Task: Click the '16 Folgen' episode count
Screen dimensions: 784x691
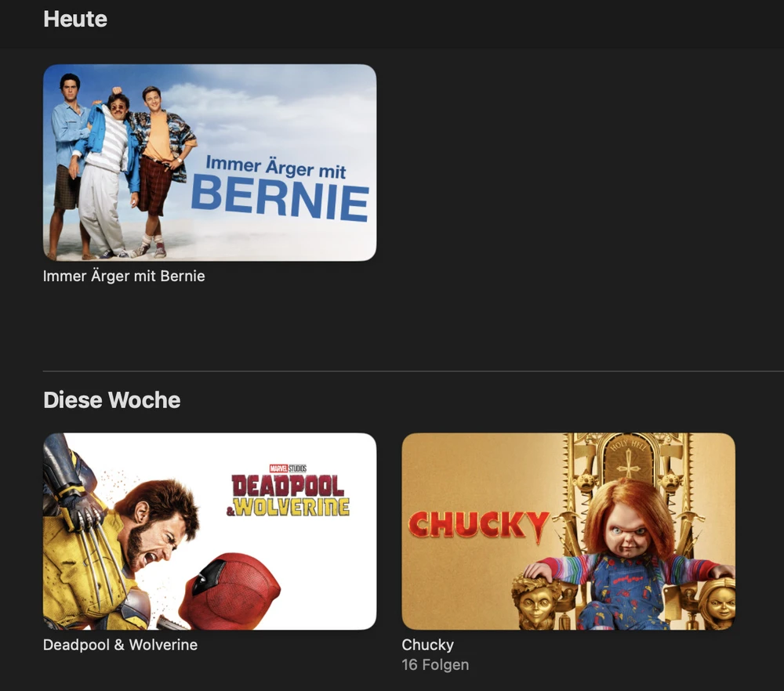Action: 435,664
